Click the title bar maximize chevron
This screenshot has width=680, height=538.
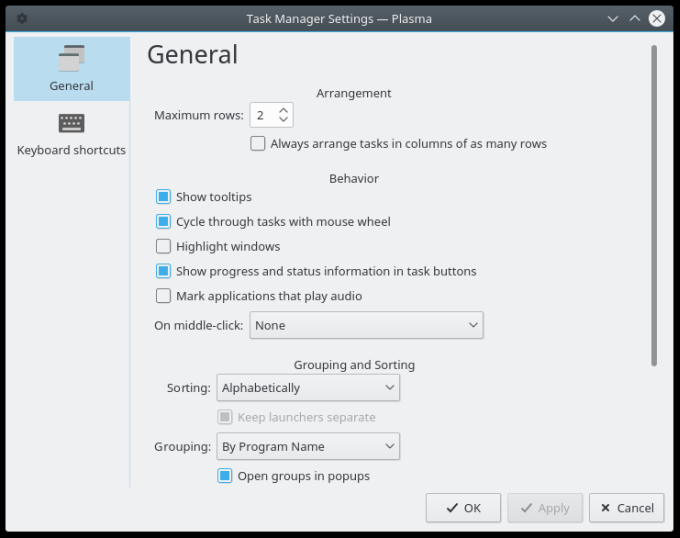click(x=634, y=18)
